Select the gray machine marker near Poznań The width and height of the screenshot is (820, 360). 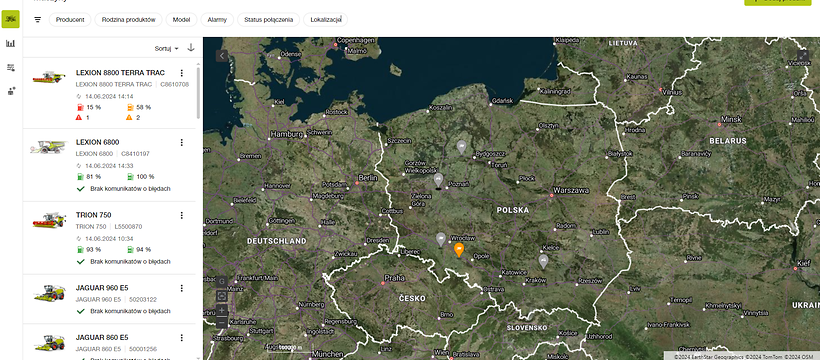438,180
